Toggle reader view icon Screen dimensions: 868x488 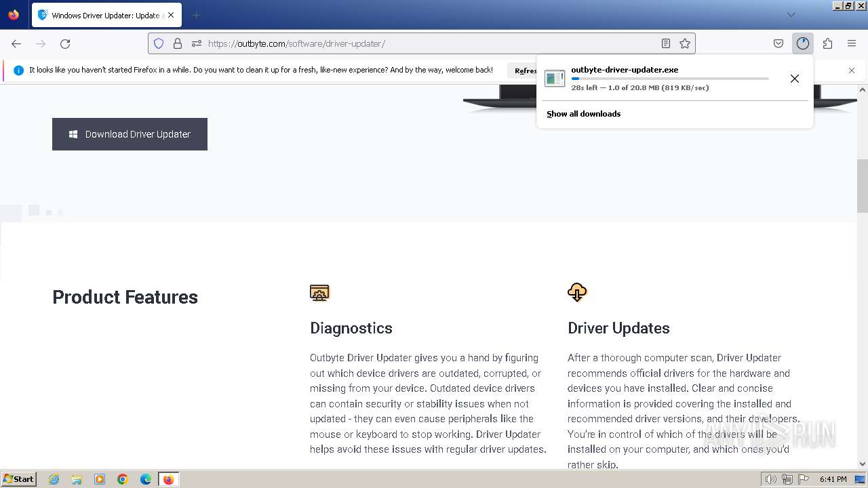click(x=666, y=43)
